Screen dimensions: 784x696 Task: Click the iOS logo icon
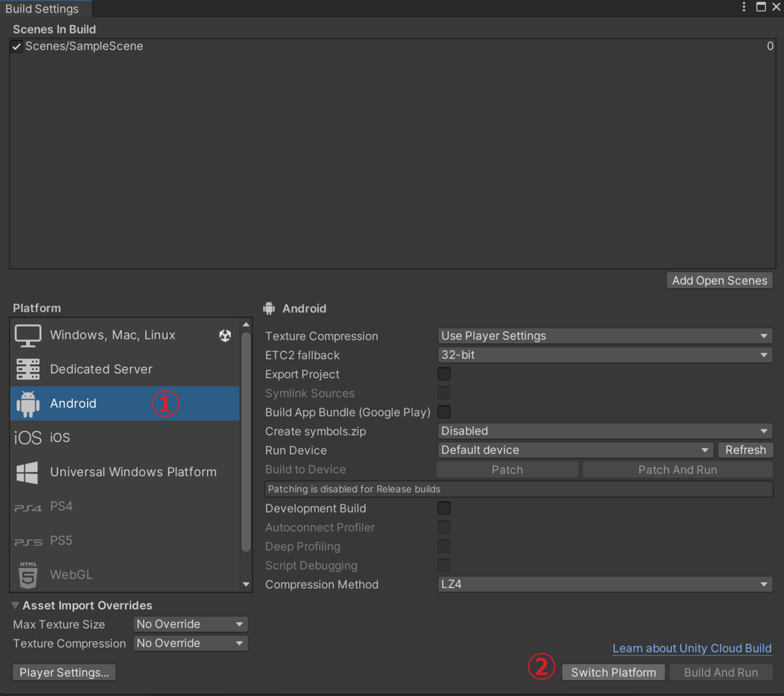pos(28,438)
